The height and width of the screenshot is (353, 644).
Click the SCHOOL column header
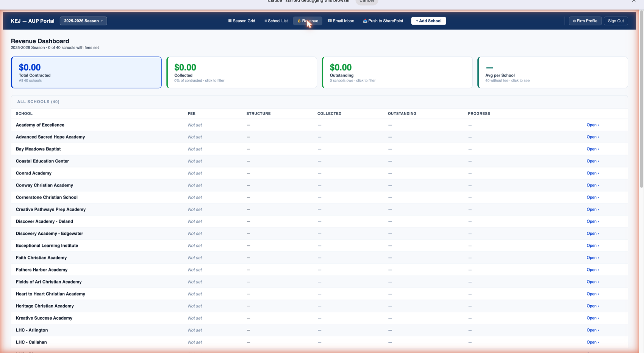(x=24, y=114)
